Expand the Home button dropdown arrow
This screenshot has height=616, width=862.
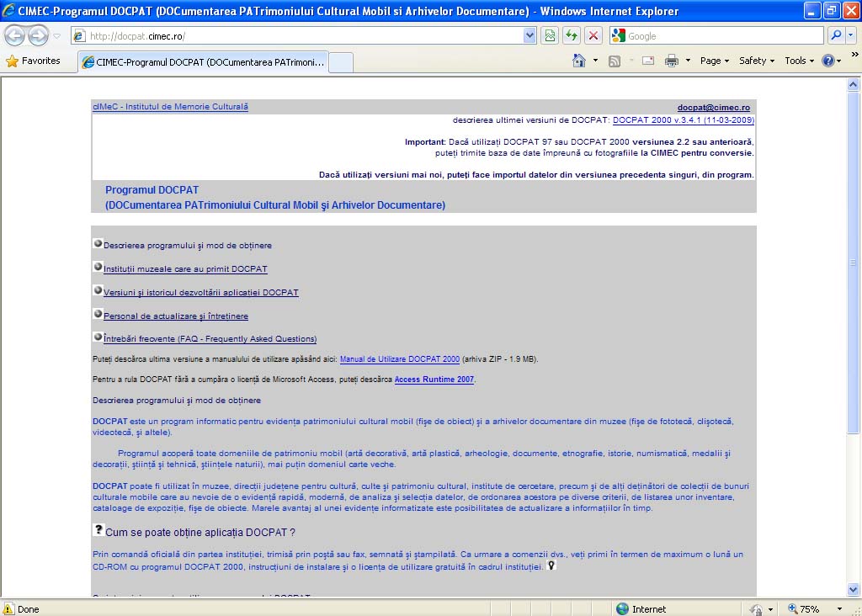click(595, 61)
